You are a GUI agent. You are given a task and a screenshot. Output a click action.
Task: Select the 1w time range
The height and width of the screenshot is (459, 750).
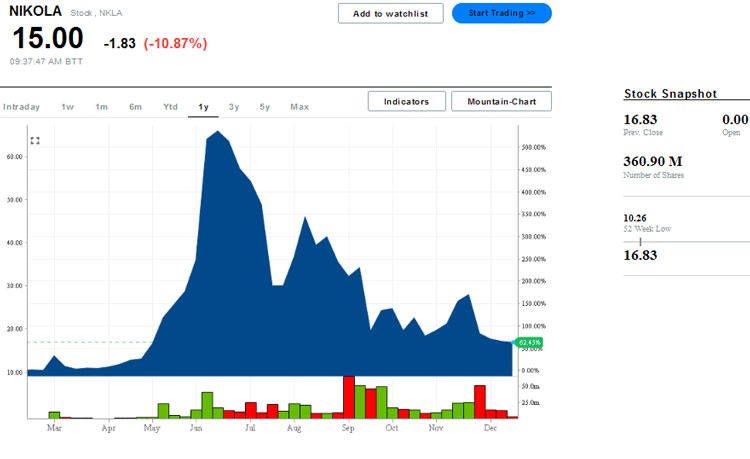pyautogui.click(x=68, y=106)
